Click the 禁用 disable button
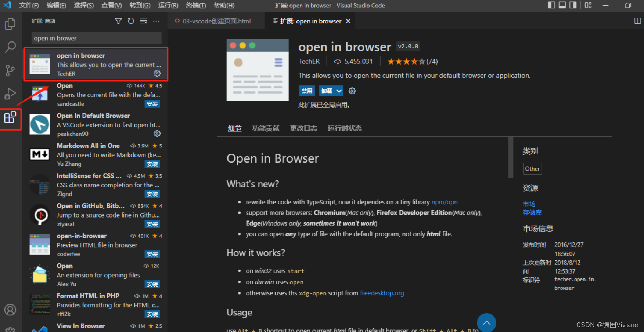644x332 pixels. 307,91
